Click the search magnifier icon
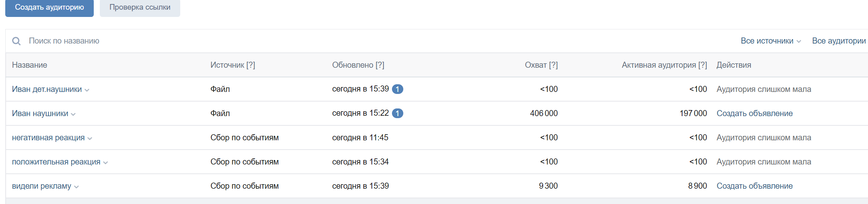 [16, 41]
